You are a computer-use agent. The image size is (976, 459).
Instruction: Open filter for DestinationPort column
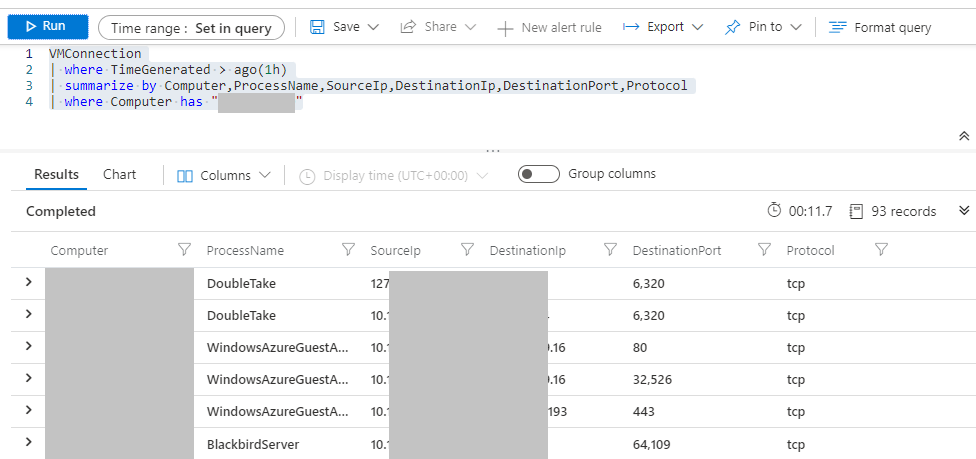[x=764, y=250]
